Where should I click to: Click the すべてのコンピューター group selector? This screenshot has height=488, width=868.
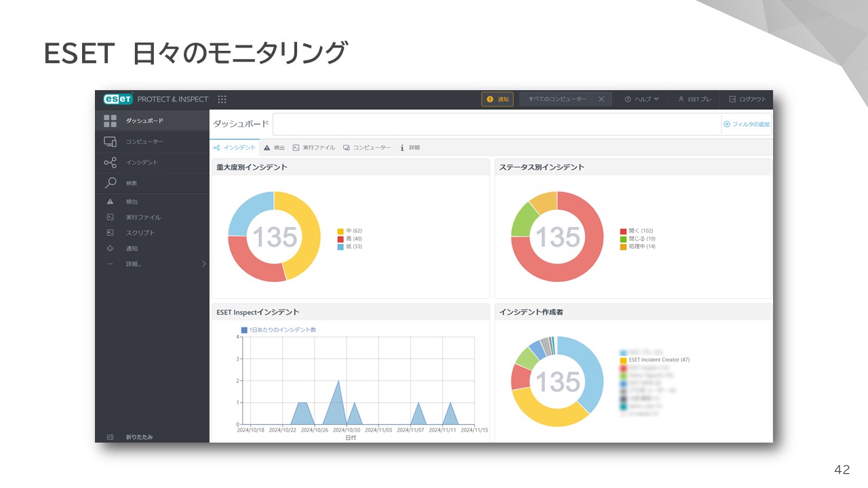pyautogui.click(x=566, y=100)
